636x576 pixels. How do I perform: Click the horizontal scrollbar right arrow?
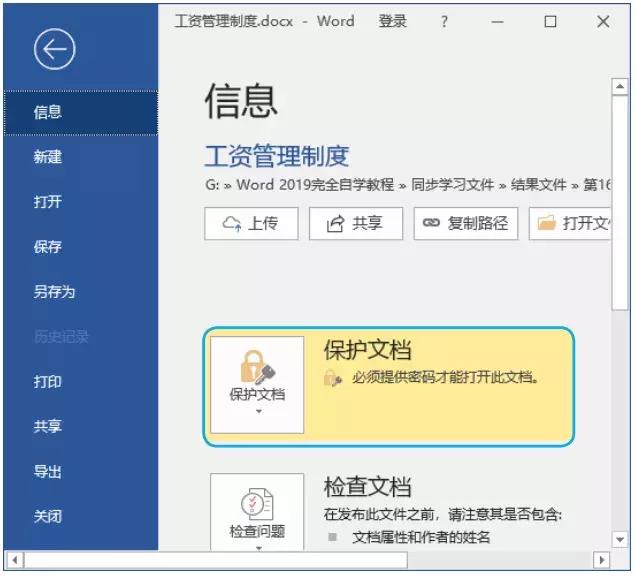pyautogui.click(x=602, y=561)
